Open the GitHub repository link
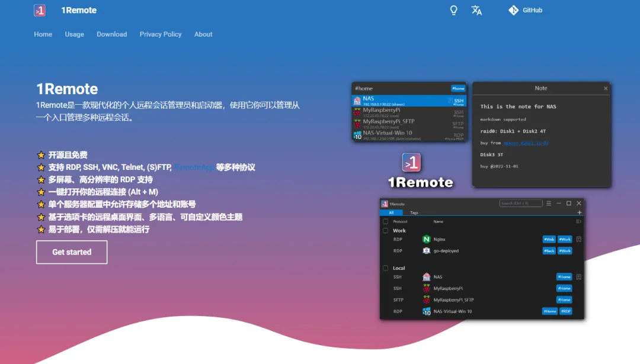 [x=526, y=10]
